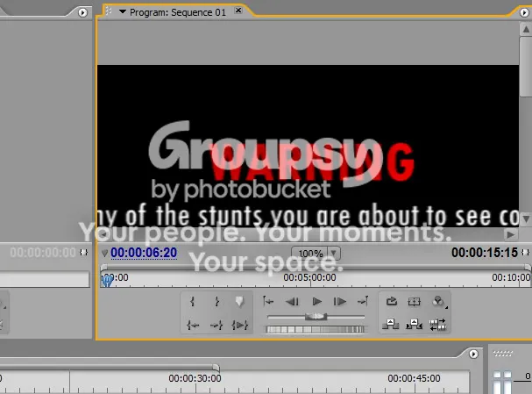Click the Lift button
Viewport: 532px width, 394px height.
coord(391,325)
